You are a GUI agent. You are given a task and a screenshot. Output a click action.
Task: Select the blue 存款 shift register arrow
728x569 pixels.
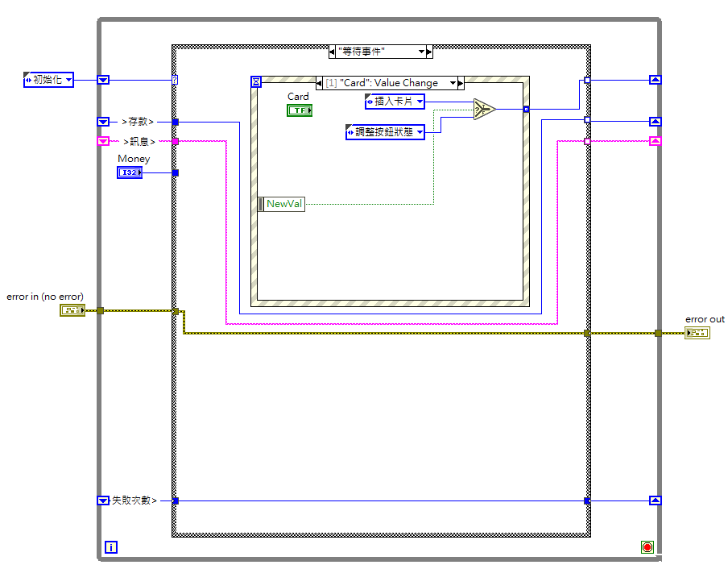[102, 121]
